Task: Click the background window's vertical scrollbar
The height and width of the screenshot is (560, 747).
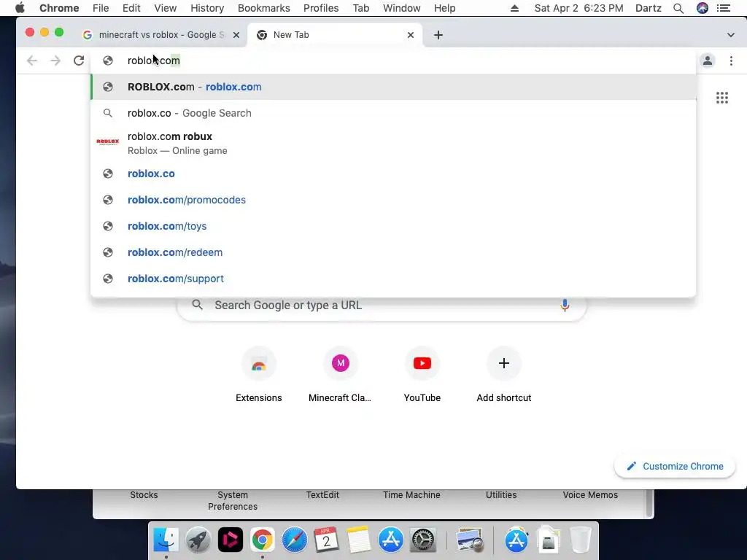Action: (649, 503)
